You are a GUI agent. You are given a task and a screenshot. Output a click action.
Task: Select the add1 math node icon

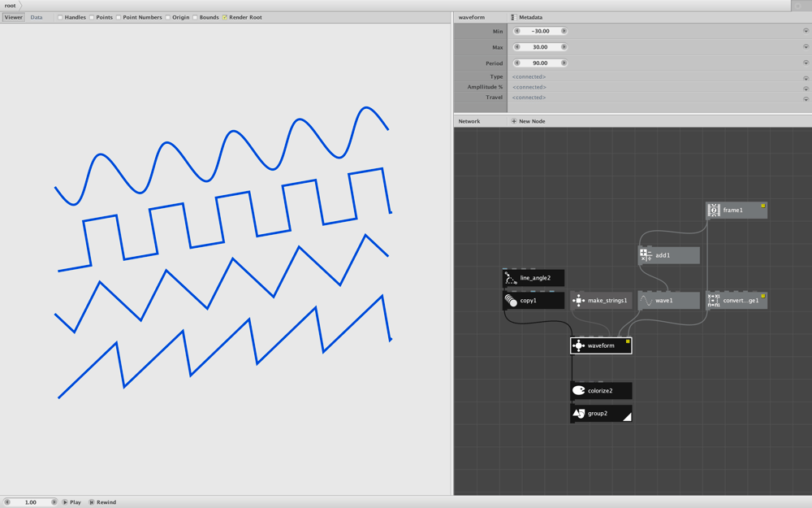tap(646, 255)
